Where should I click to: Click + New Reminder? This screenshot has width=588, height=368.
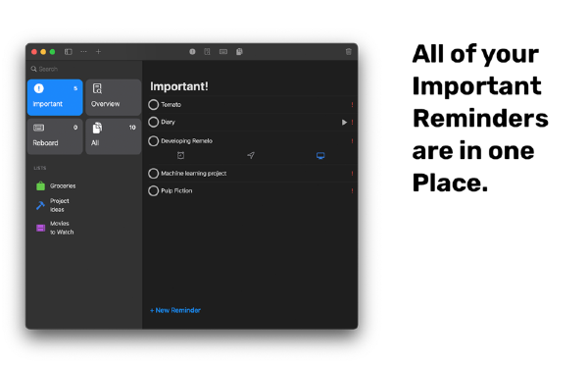[175, 310]
